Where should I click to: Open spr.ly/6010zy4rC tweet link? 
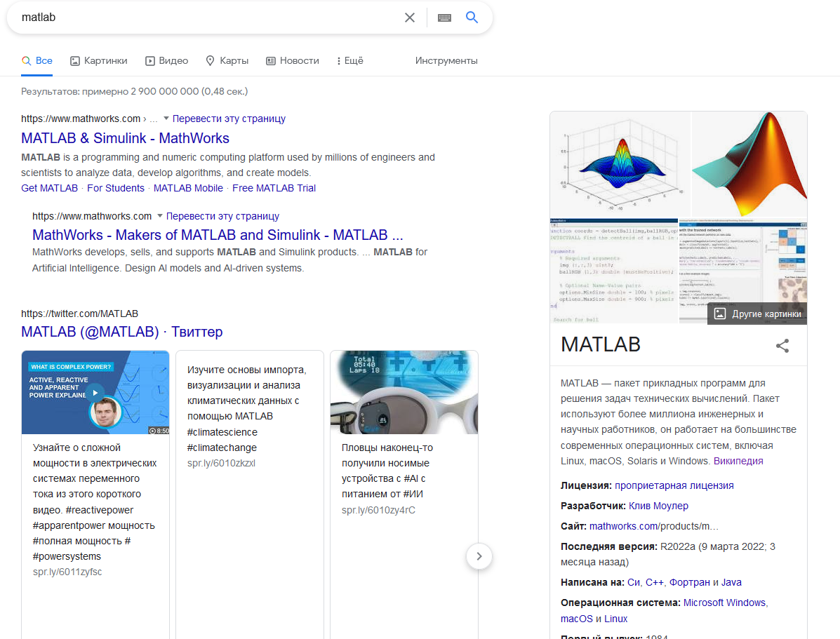pos(378,511)
